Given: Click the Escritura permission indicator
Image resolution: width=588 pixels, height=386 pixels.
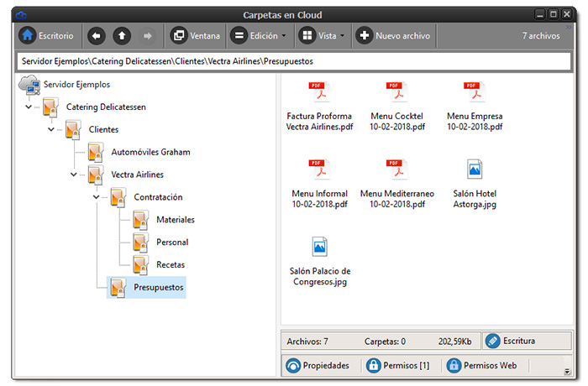Looking at the screenshot, I should click(527, 341).
